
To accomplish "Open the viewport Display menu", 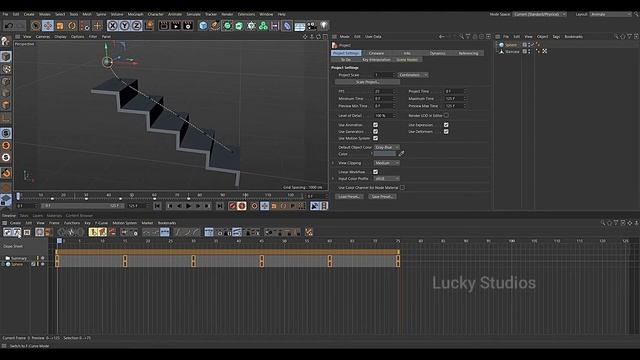I will (60, 37).
